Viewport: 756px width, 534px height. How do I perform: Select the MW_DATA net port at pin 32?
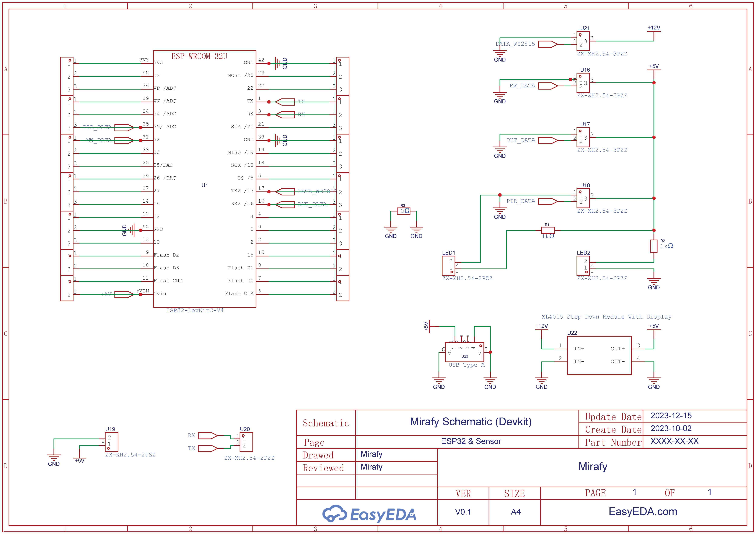tap(124, 140)
